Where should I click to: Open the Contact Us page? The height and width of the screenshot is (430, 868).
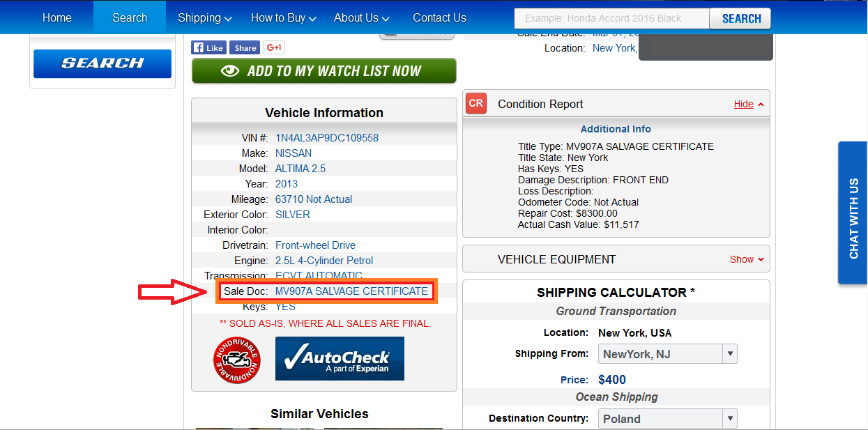tap(439, 17)
